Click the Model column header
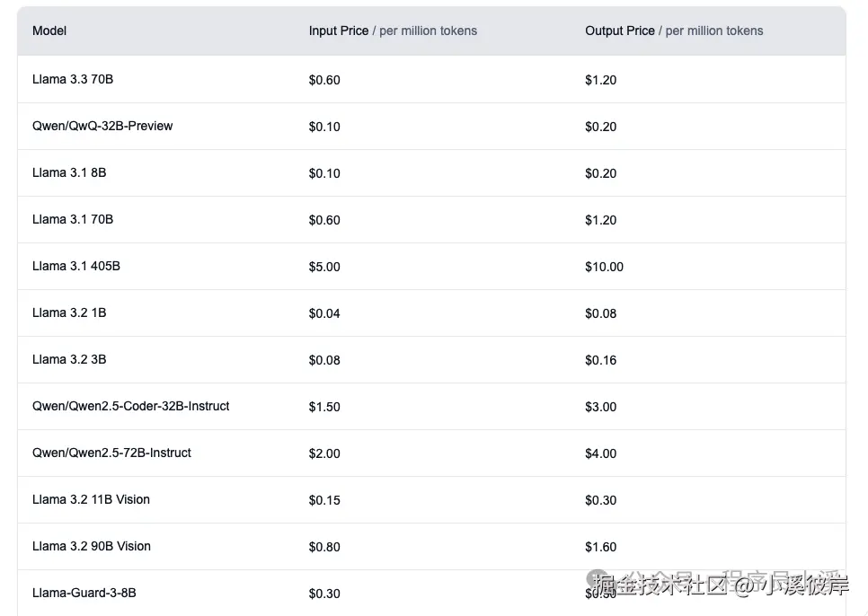The width and height of the screenshot is (868, 616). (49, 31)
